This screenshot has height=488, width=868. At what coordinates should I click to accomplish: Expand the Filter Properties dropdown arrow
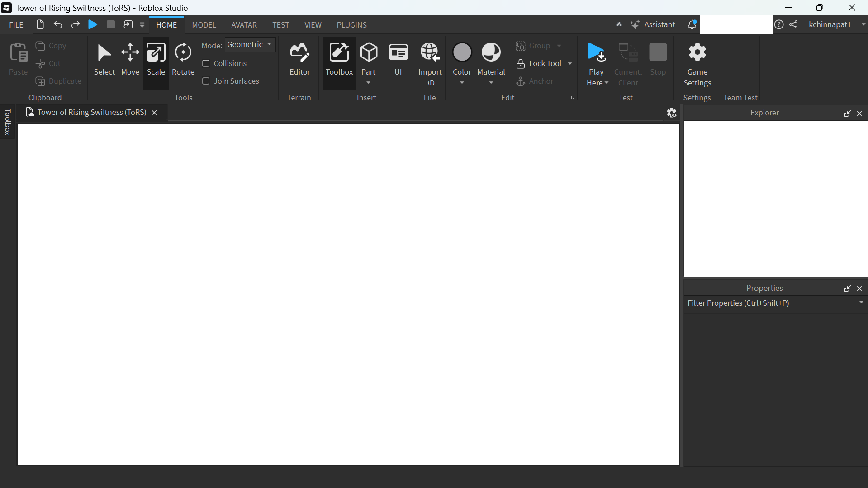tap(861, 303)
